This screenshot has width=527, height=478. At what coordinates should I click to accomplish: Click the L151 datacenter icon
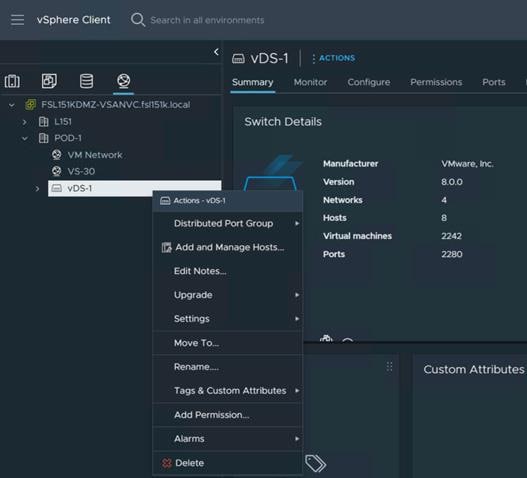pos(43,121)
